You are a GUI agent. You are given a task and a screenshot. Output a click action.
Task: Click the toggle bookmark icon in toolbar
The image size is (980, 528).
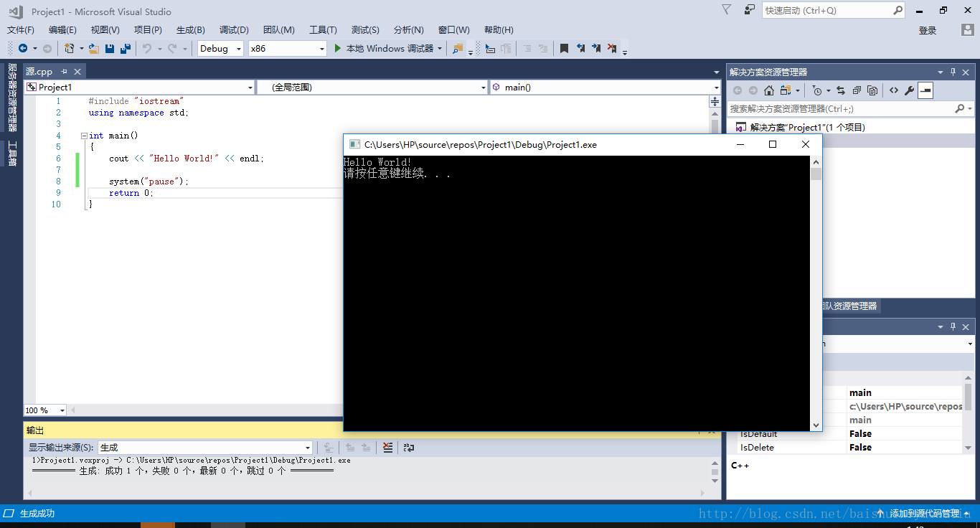[564, 48]
